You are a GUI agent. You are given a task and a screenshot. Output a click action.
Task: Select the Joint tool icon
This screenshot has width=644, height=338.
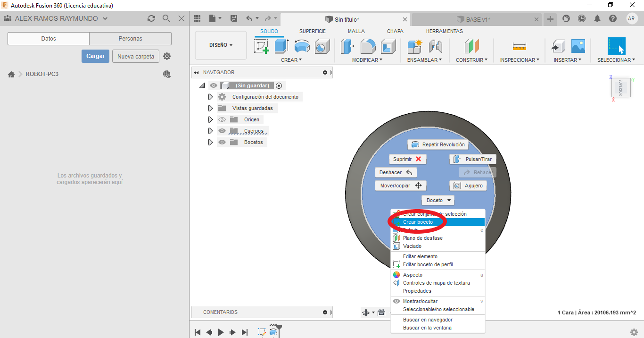[435, 46]
